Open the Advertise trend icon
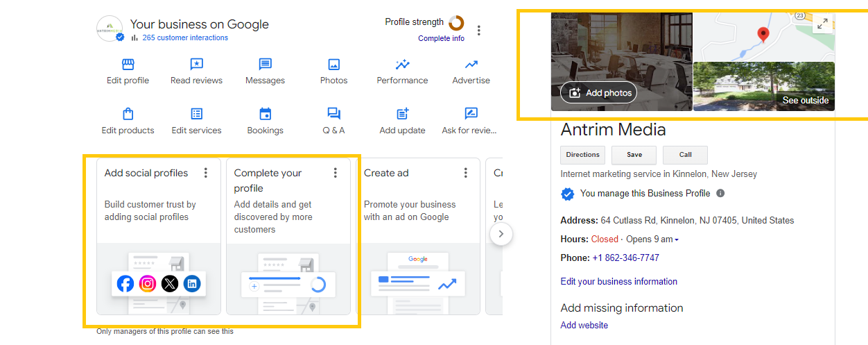 471,65
